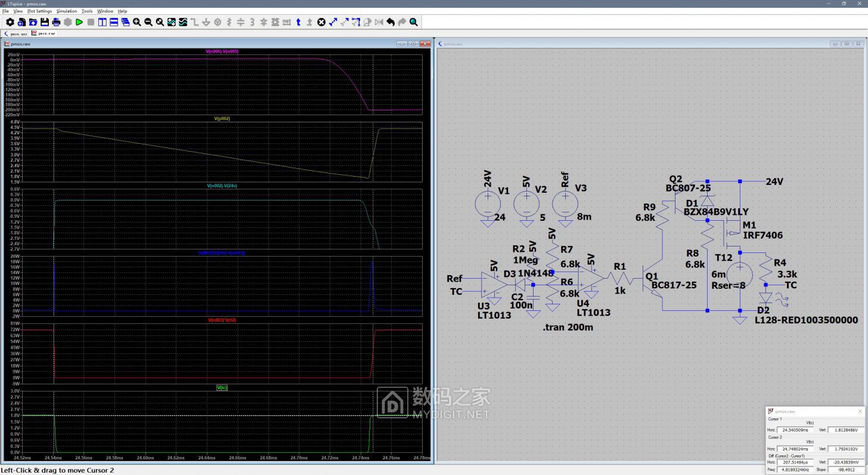Click the V(n003)*I(t12) trace label
868x475 pixels.
point(222,320)
